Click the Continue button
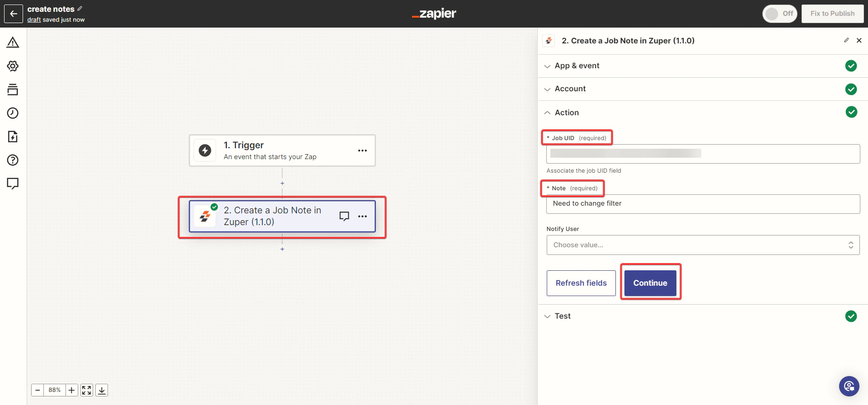The image size is (868, 405). (x=650, y=283)
